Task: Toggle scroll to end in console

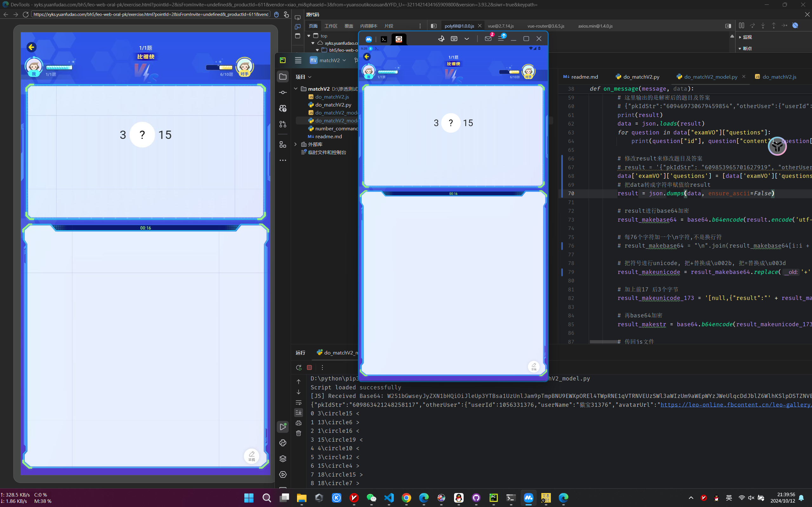Action: 299,413
